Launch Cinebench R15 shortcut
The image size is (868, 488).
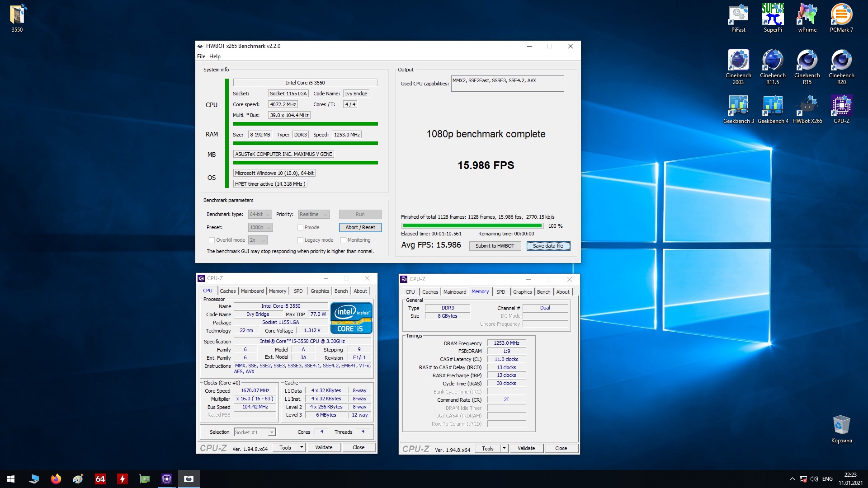point(807,67)
